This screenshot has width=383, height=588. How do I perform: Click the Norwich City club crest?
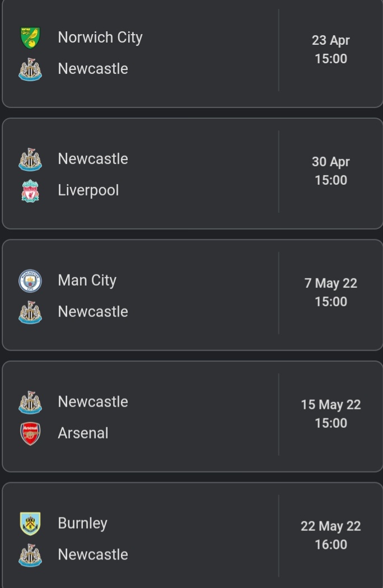pyautogui.click(x=30, y=38)
